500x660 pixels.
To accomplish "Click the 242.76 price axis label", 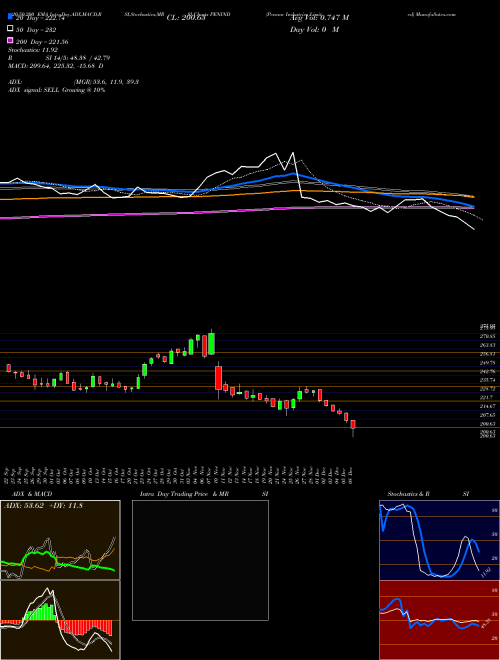I will (x=489, y=371).
